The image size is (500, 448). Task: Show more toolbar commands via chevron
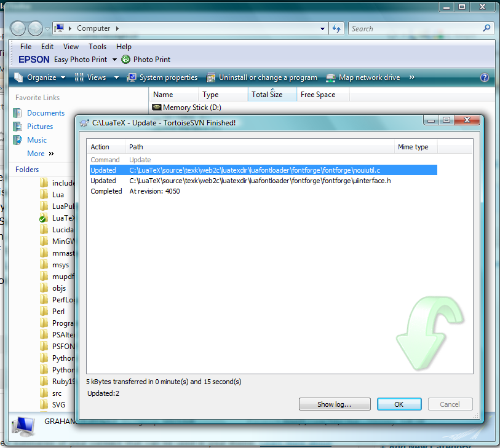click(411, 77)
